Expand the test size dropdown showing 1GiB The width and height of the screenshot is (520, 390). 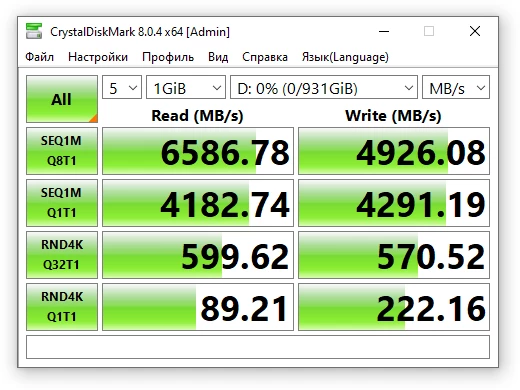point(186,87)
